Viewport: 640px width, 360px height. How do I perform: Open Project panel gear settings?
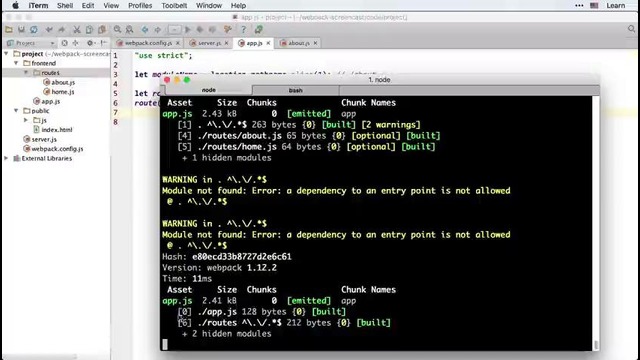[91, 43]
